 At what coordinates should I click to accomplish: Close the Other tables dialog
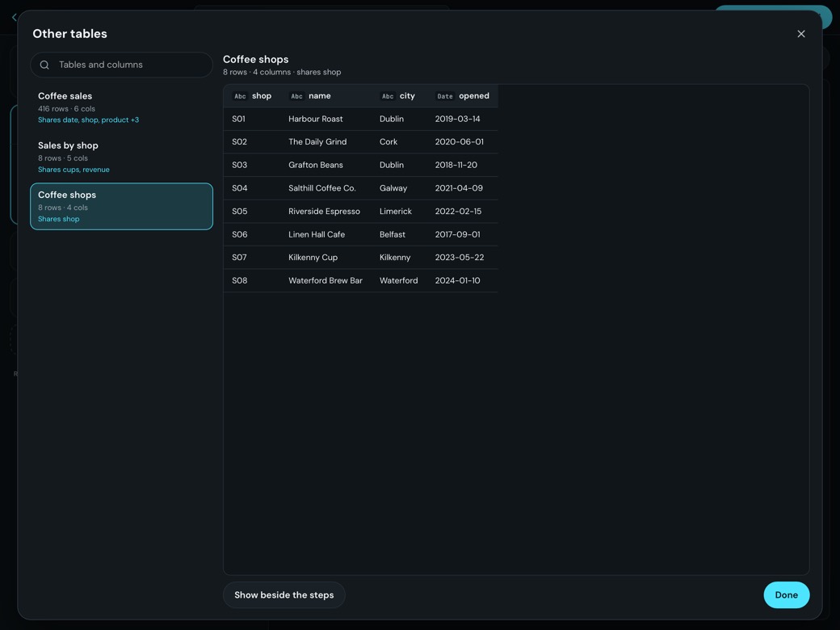pos(801,34)
